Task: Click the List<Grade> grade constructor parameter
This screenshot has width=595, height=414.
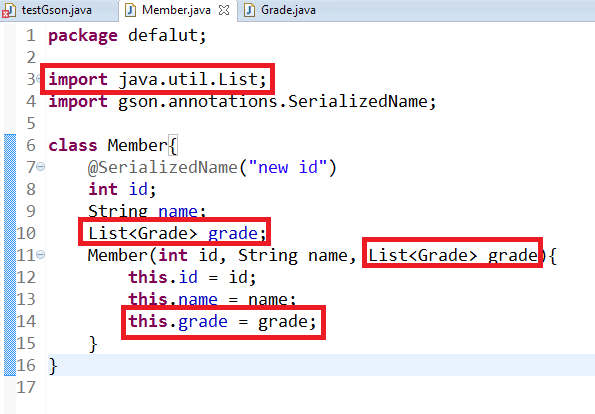Action: [x=453, y=255]
